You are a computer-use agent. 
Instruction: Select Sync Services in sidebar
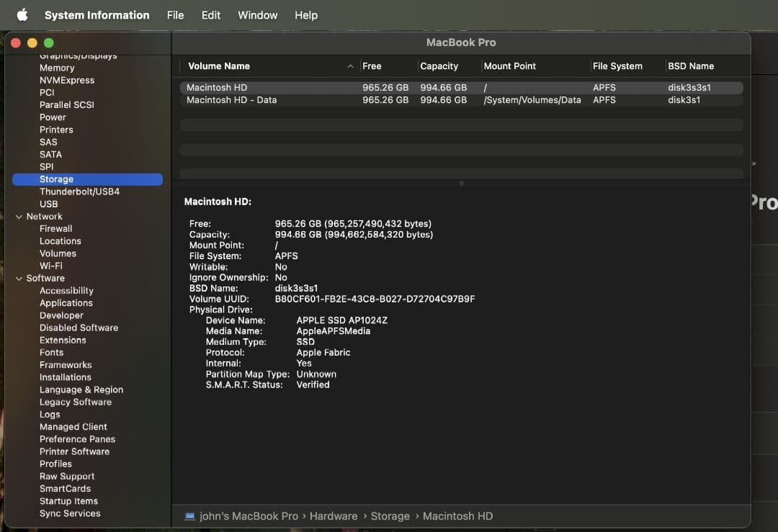click(70, 514)
